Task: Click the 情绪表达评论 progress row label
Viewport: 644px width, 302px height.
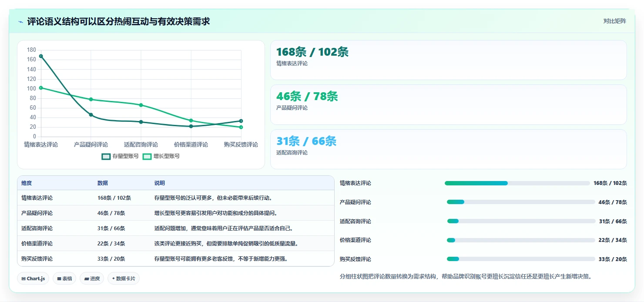Action: coord(356,183)
